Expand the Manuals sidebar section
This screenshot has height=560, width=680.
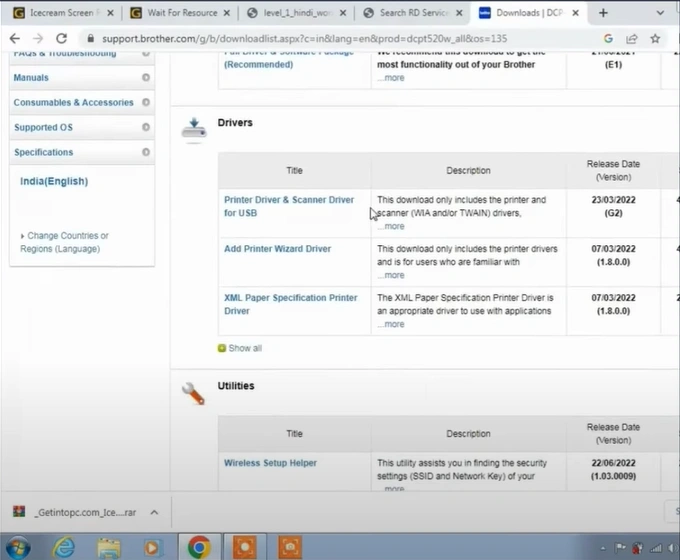pyautogui.click(x=146, y=77)
